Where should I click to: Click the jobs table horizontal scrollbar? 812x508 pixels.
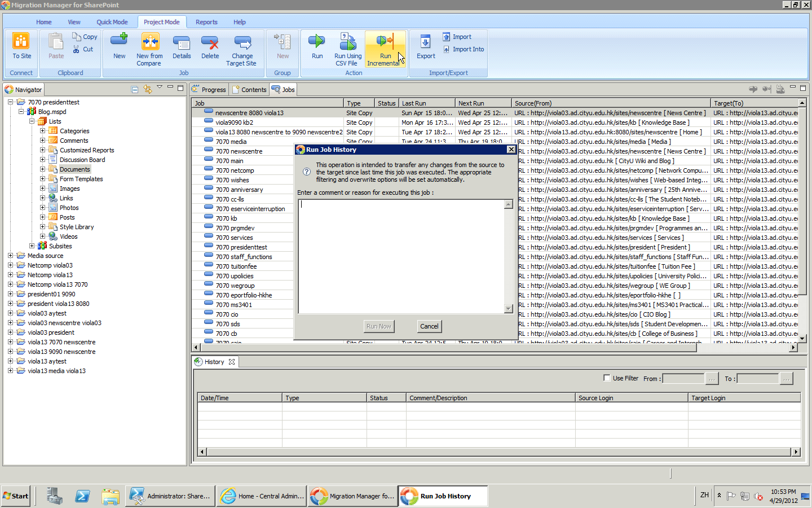pyautogui.click(x=448, y=348)
